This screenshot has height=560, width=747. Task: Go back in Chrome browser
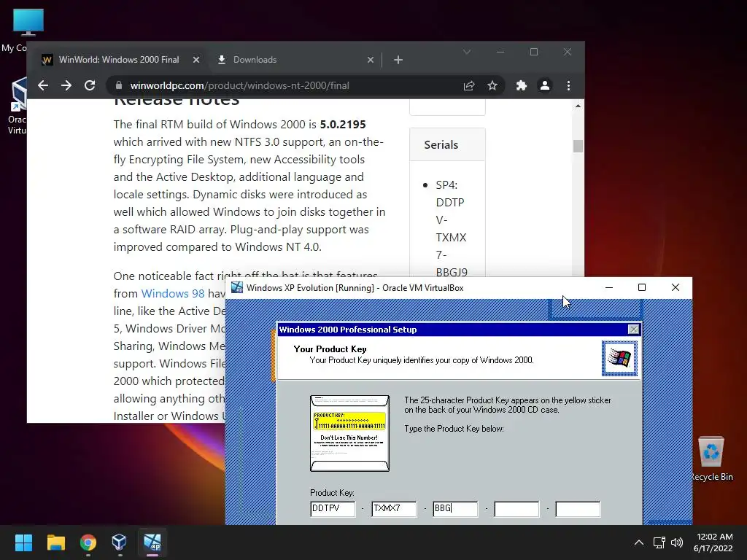coord(43,86)
